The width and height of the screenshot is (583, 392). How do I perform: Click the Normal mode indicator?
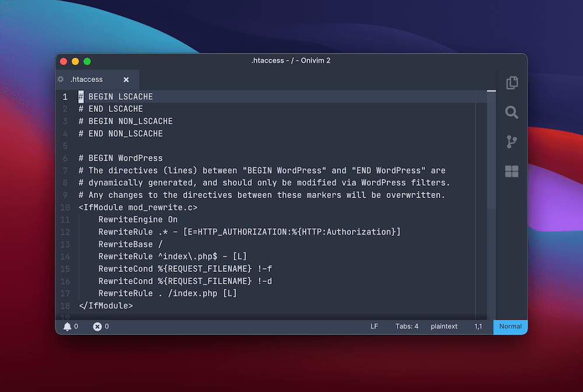point(510,326)
